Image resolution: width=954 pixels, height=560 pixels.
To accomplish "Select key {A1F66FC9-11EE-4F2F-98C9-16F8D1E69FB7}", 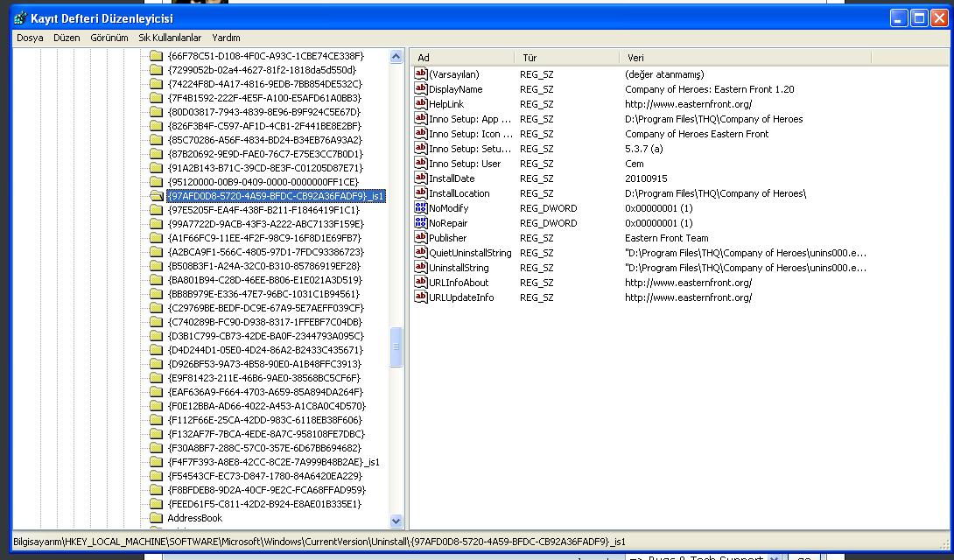I will (x=264, y=238).
